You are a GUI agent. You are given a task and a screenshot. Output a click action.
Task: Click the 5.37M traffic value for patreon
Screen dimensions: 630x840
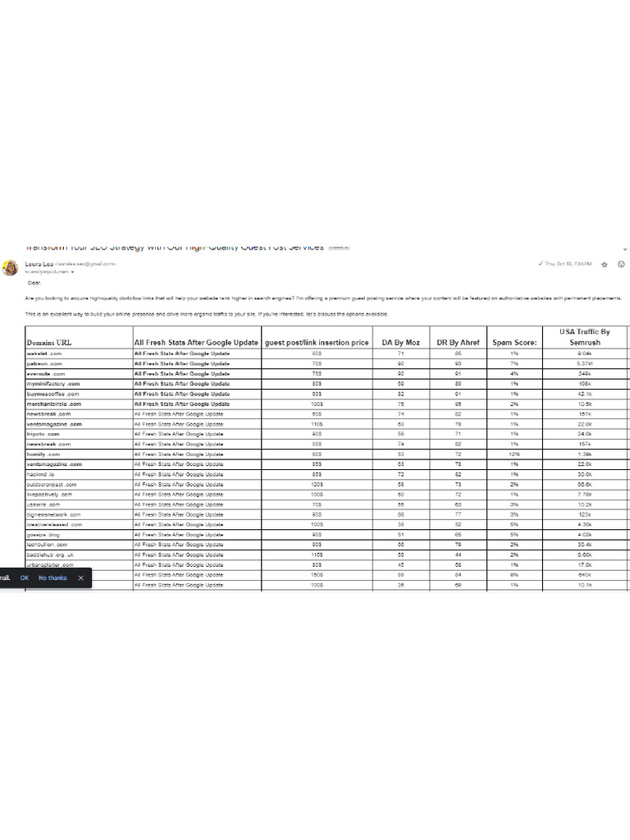tap(584, 363)
